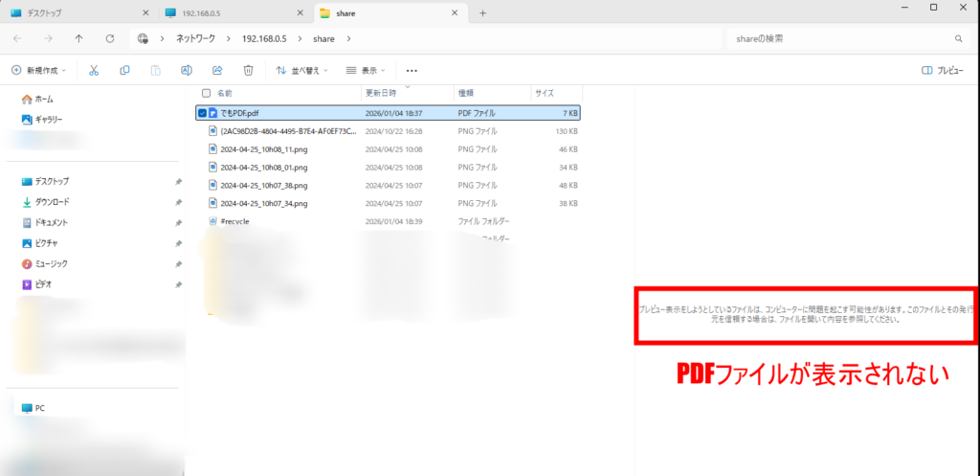The height and width of the screenshot is (476, 980).
Task: Click the Delete trash can icon
Action: pyautogui.click(x=248, y=71)
